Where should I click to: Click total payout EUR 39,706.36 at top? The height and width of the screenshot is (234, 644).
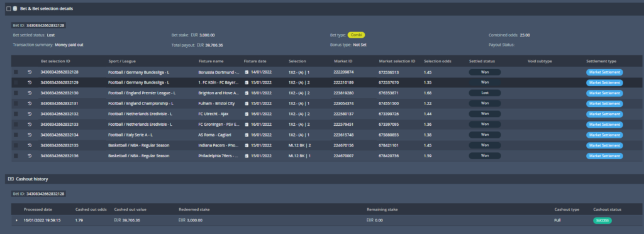pos(210,45)
